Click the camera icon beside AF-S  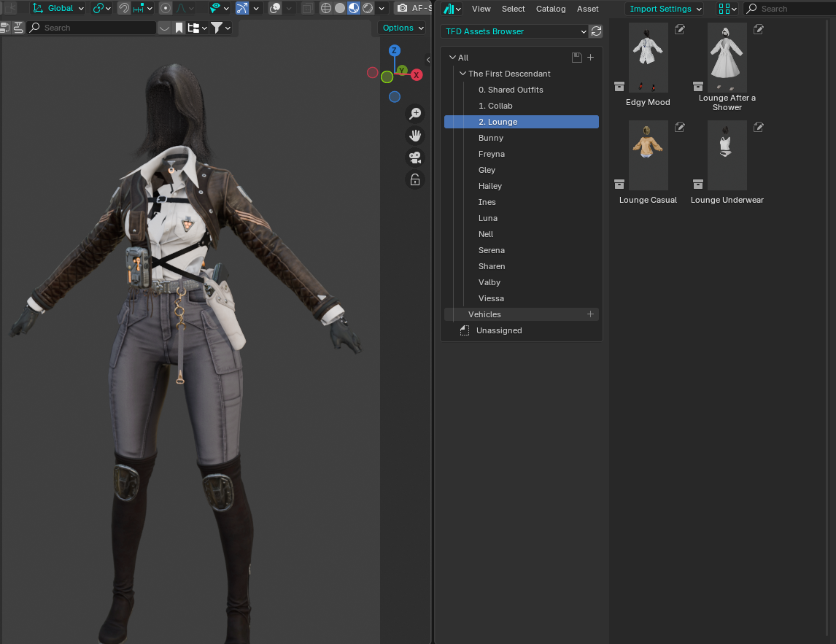[x=403, y=8]
